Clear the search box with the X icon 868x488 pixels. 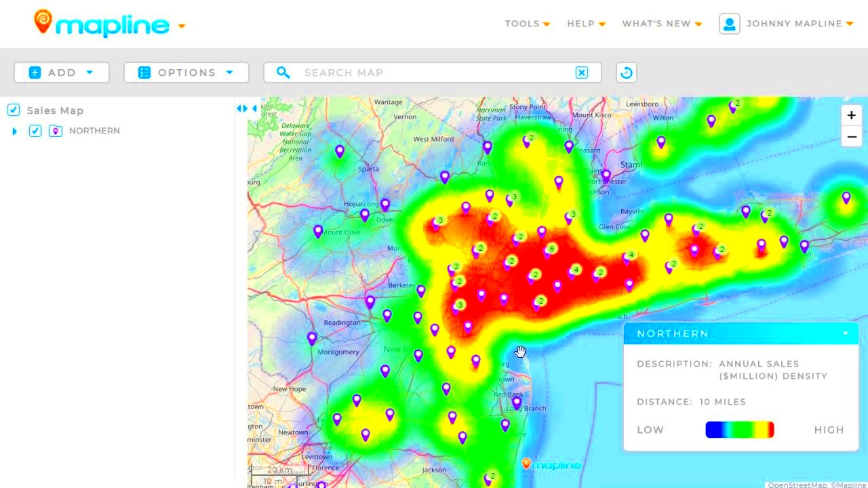pos(582,73)
